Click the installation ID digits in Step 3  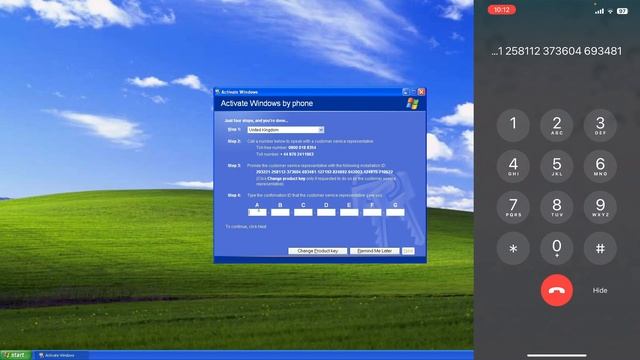pyautogui.click(x=324, y=172)
